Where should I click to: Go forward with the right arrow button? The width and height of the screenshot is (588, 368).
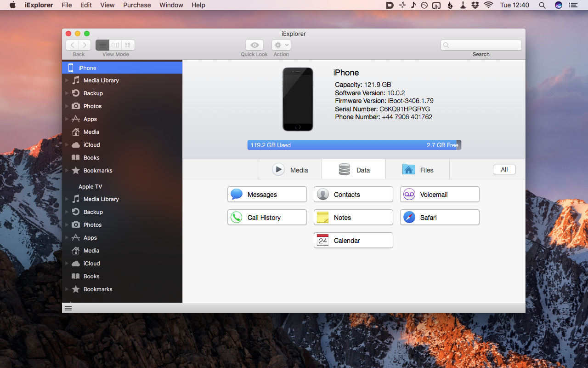(85, 45)
